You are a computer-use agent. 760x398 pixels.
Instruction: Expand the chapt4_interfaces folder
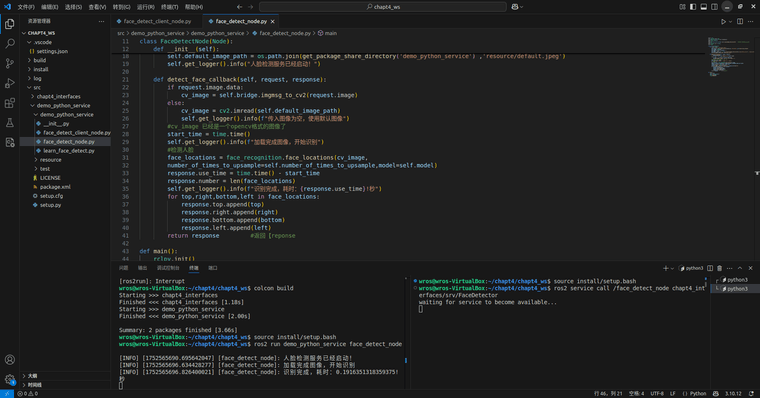pyautogui.click(x=33, y=96)
